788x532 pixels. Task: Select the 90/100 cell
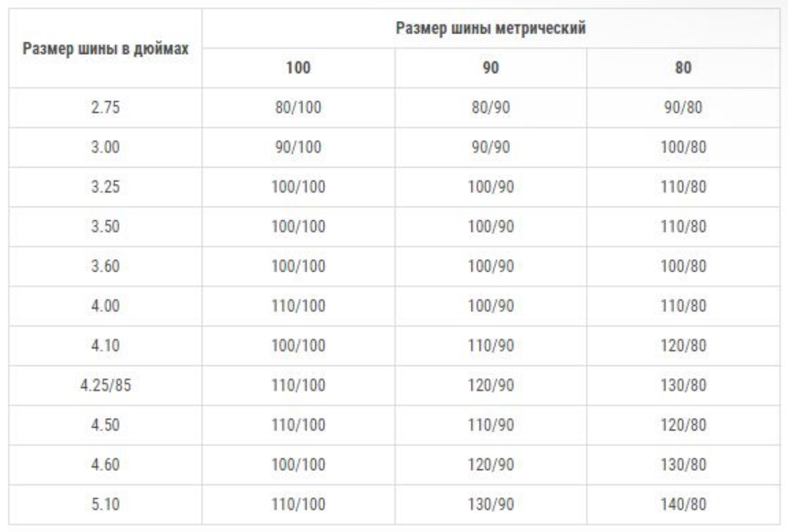click(299, 147)
